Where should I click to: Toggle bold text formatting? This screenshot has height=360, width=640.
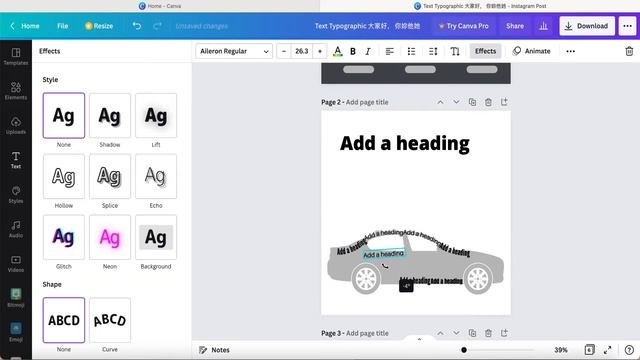353,51
